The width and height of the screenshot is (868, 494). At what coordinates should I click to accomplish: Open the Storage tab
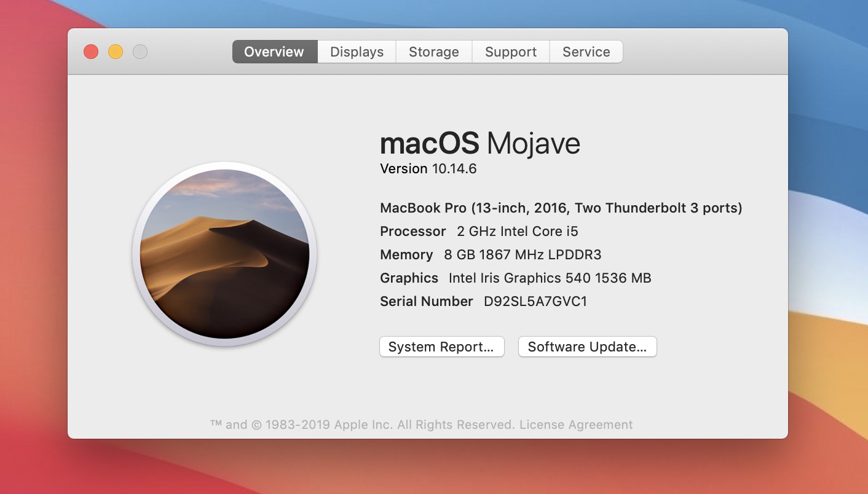(x=433, y=52)
